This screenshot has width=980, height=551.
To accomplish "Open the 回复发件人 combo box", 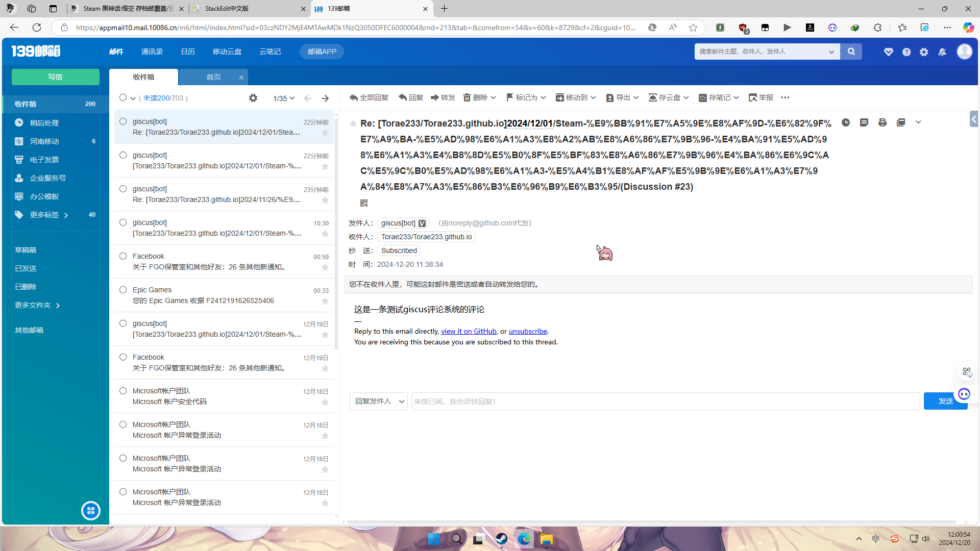I will point(378,402).
